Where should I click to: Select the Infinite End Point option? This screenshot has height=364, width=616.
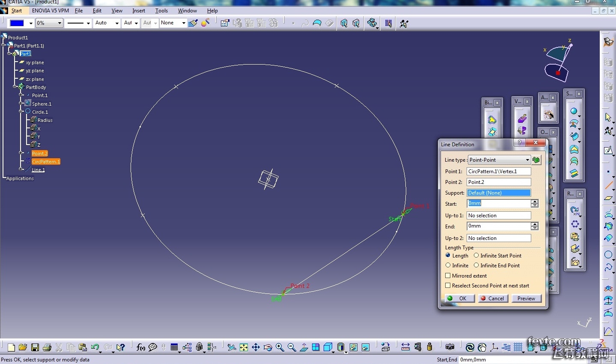[x=476, y=265]
